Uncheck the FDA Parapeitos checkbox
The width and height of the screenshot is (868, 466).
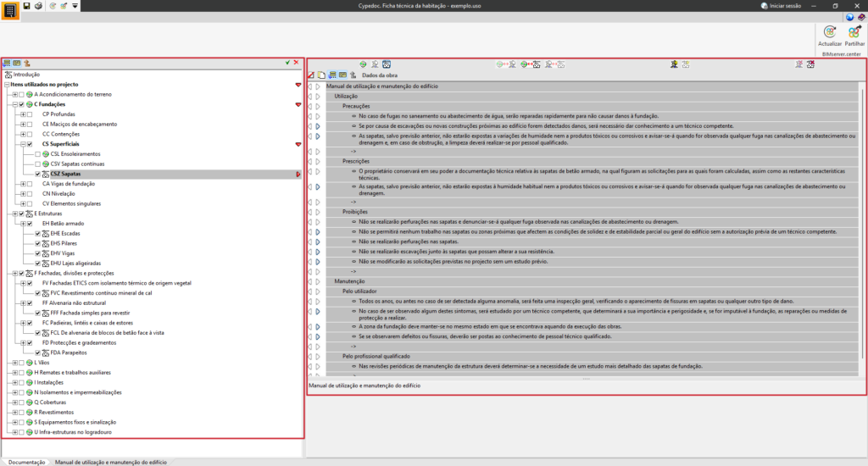pyautogui.click(x=37, y=353)
